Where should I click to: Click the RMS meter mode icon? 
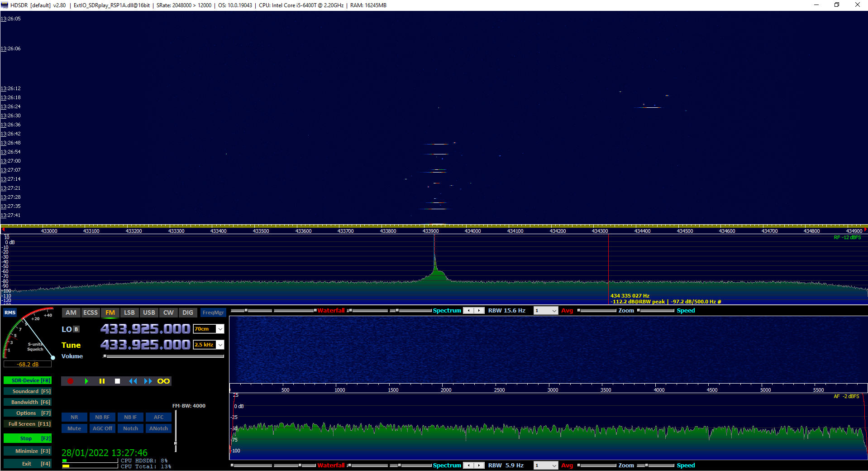tap(10, 312)
